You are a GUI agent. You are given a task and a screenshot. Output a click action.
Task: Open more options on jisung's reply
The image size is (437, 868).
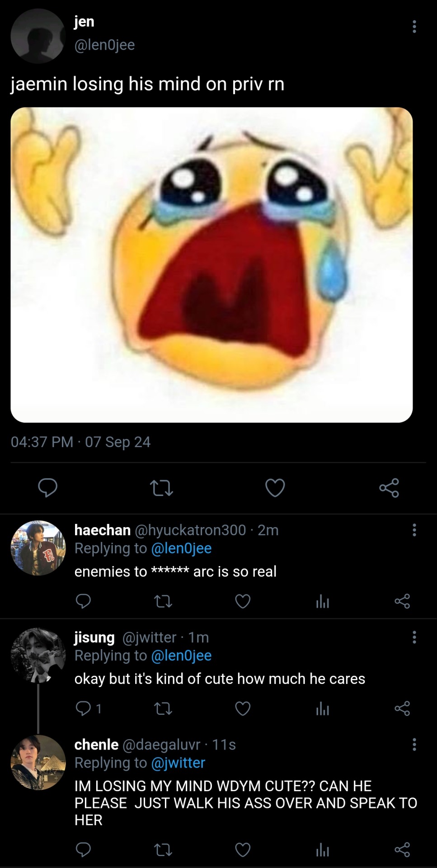(414, 637)
